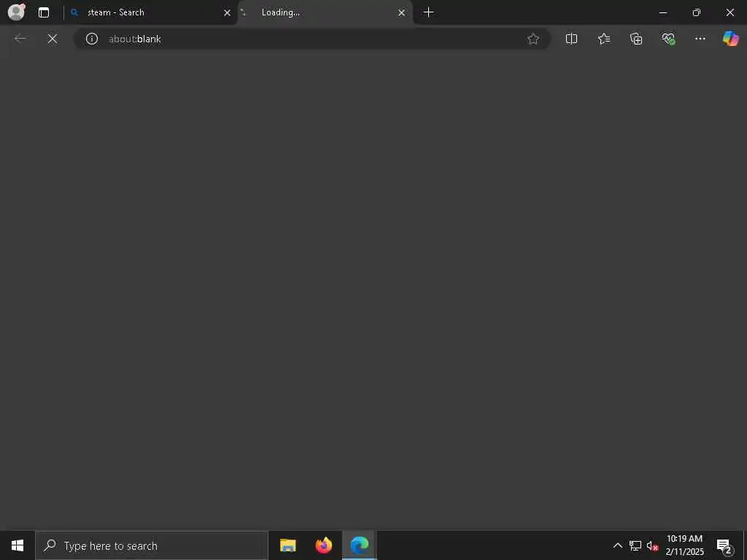Add this page to favorites star
Viewport: 747px width, 560px height.
click(x=533, y=39)
